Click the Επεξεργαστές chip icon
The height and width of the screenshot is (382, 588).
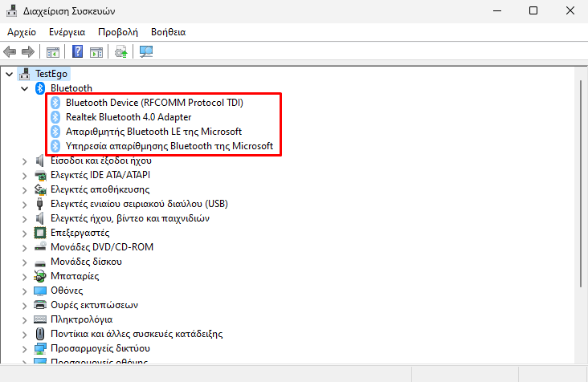coord(40,233)
